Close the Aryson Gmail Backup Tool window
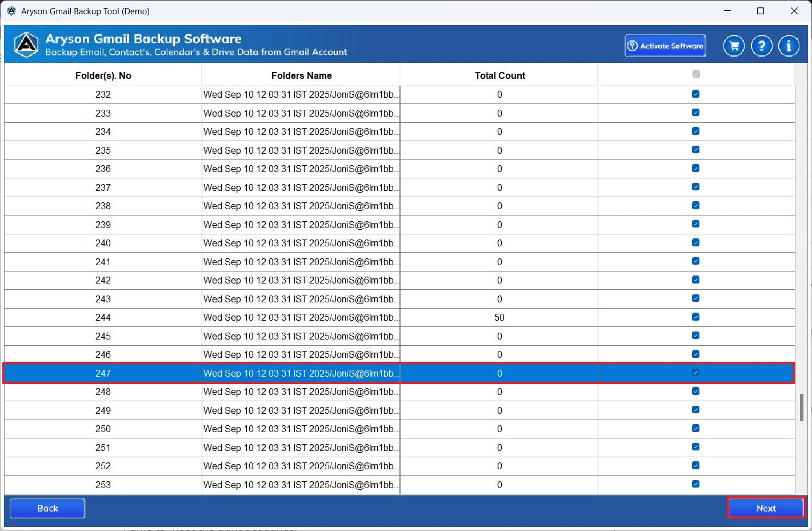 [x=794, y=11]
